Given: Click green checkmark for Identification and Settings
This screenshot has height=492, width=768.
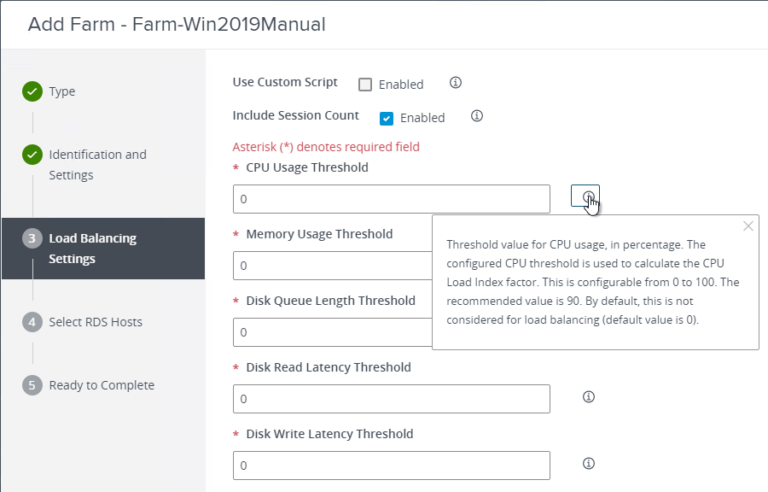Looking at the screenshot, I should click(32, 155).
